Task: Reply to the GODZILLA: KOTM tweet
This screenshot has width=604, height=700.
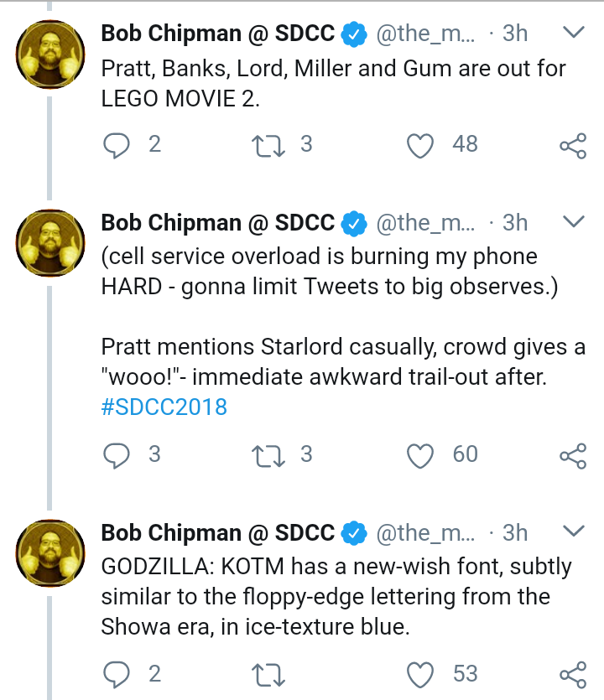Action: (116, 675)
